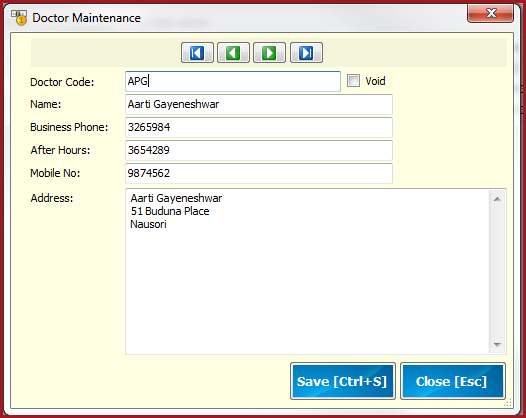Click the window resize grip corner
Viewport: 526px width, 418px height.
508,403
